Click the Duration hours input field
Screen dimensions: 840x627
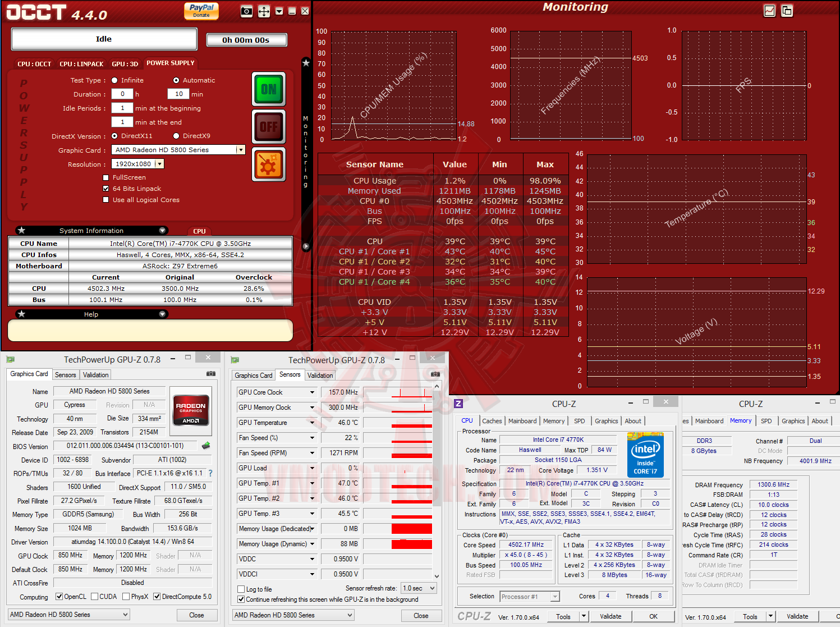pyautogui.click(x=122, y=94)
